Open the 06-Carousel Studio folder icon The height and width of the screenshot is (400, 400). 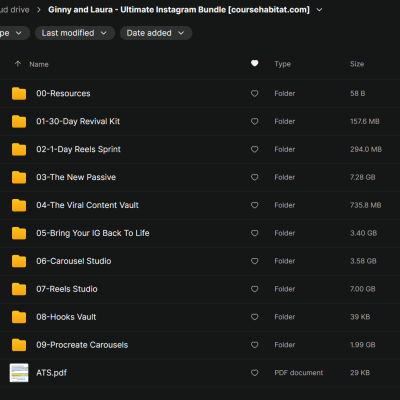point(19,261)
